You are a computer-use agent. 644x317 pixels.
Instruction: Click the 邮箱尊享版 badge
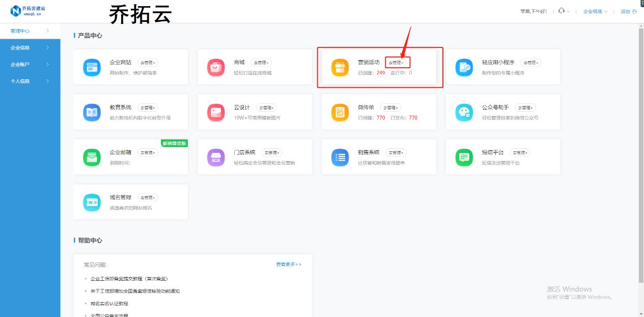(x=174, y=143)
